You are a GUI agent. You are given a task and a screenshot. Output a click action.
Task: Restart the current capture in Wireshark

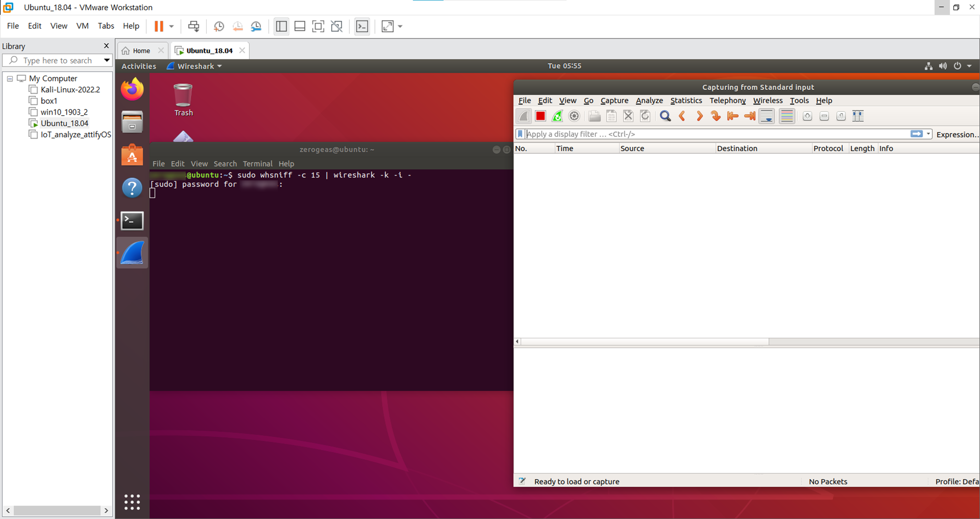(558, 116)
